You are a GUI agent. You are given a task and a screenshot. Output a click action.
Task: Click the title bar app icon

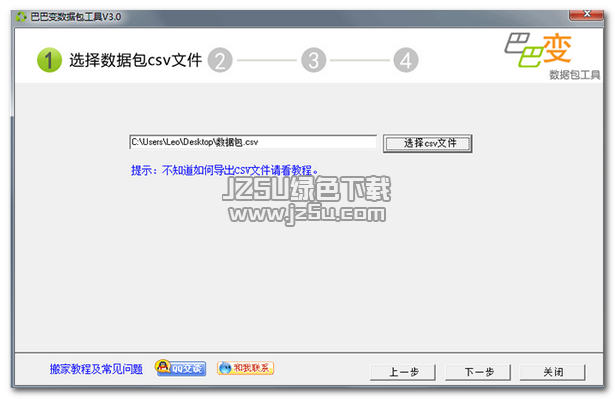(21, 17)
